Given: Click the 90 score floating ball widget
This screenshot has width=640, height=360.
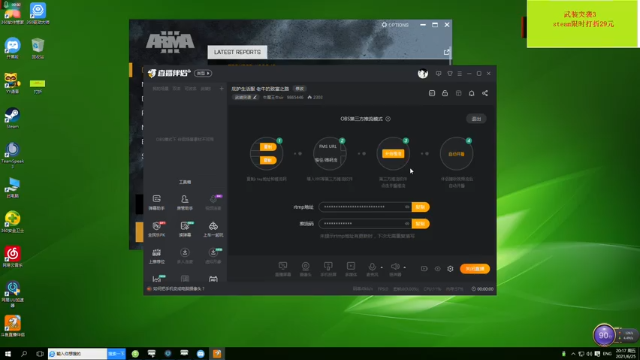Looking at the screenshot, I should coord(604,335).
